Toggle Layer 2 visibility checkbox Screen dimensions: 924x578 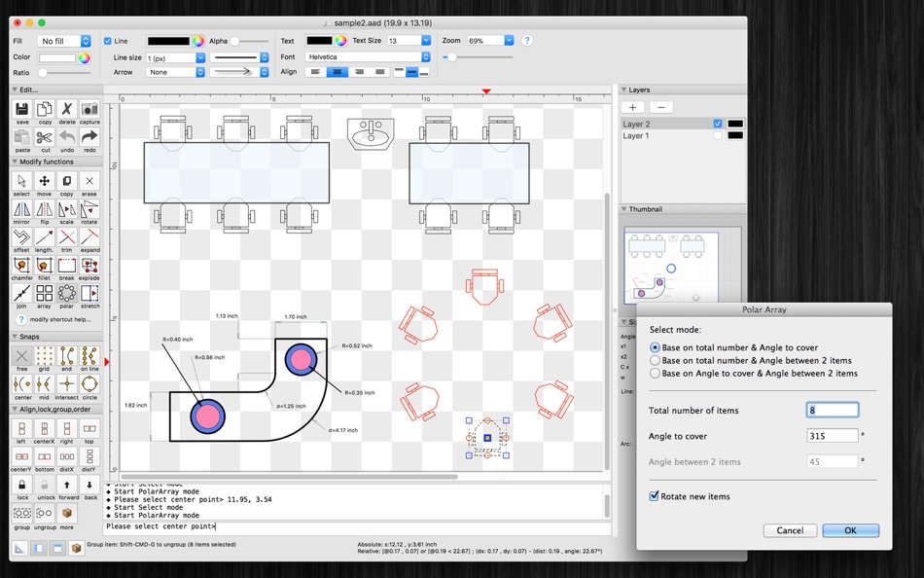[x=717, y=124]
